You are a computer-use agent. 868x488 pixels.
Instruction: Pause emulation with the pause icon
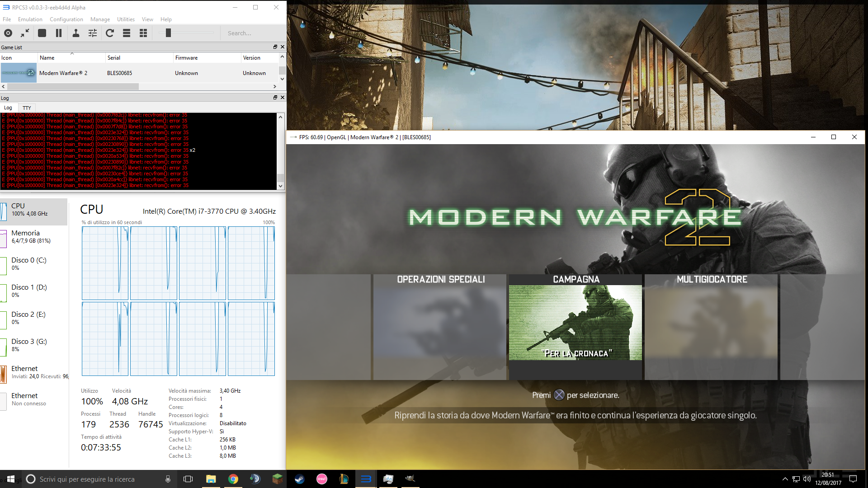tap(59, 33)
